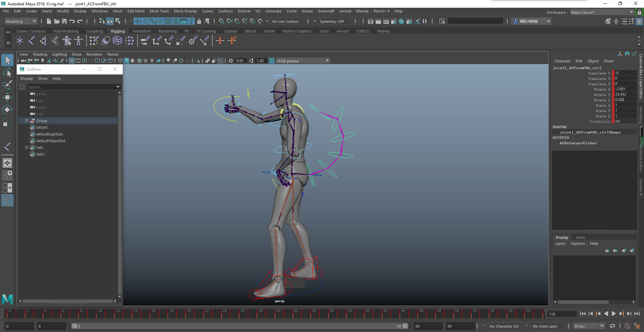Open the Modeling menu set dropdown

pyautogui.click(x=21, y=21)
